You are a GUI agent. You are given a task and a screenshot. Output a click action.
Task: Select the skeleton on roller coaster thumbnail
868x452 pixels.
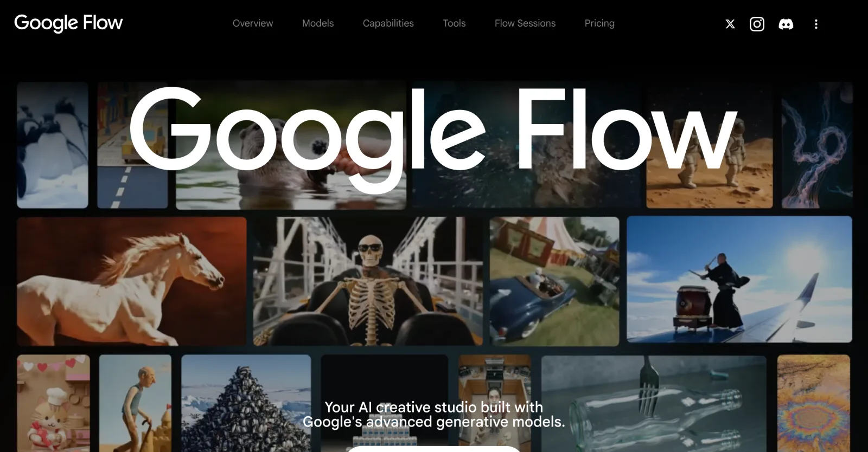pyautogui.click(x=368, y=281)
